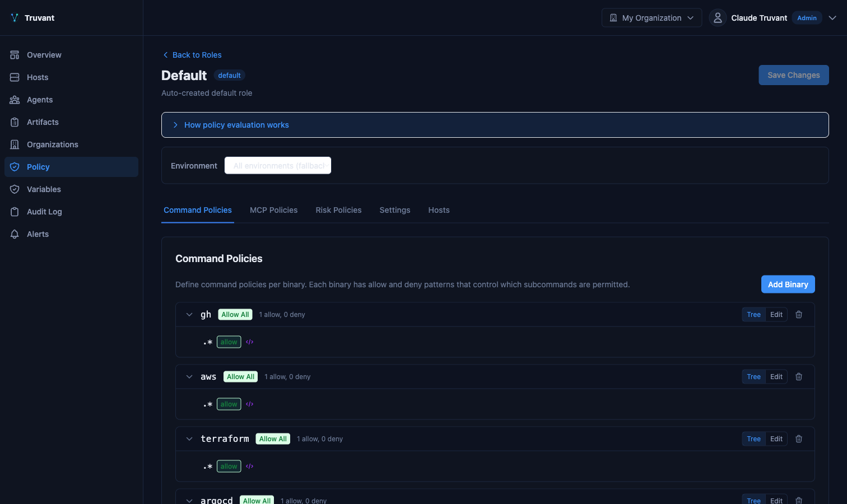The image size is (847, 504).
Task: Open the My Organization dropdown
Action: pyautogui.click(x=651, y=18)
